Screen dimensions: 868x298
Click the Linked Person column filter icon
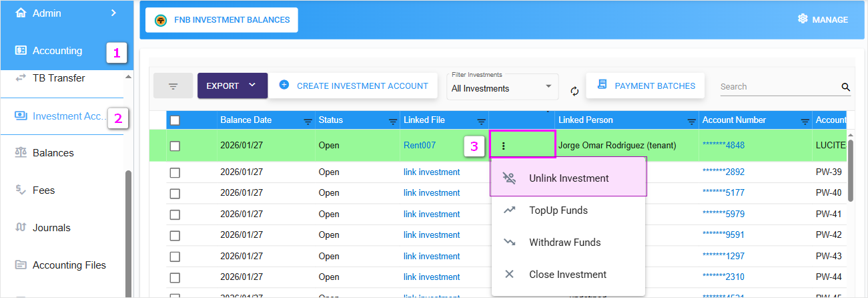click(x=691, y=121)
